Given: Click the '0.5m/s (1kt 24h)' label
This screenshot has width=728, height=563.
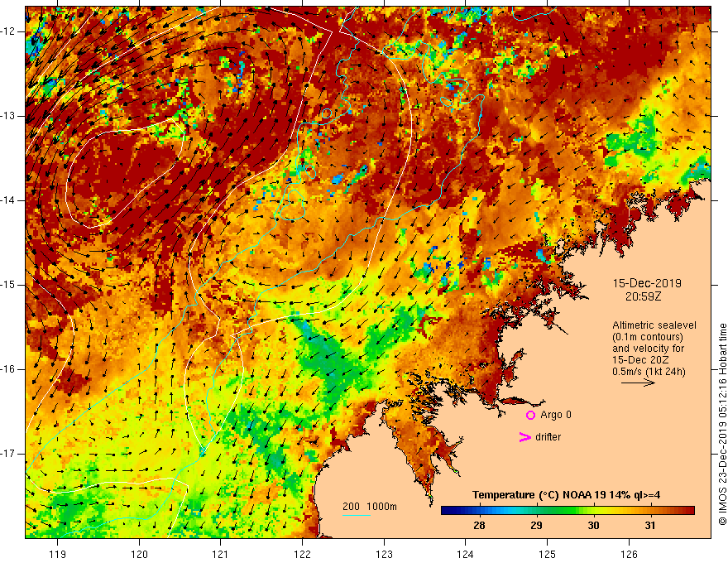Looking at the screenshot, I should pos(649,372).
